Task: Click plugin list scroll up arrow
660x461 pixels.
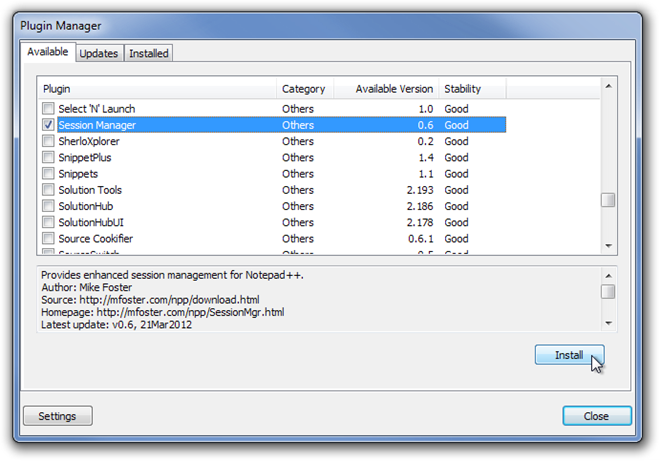Action: pyautogui.click(x=608, y=86)
